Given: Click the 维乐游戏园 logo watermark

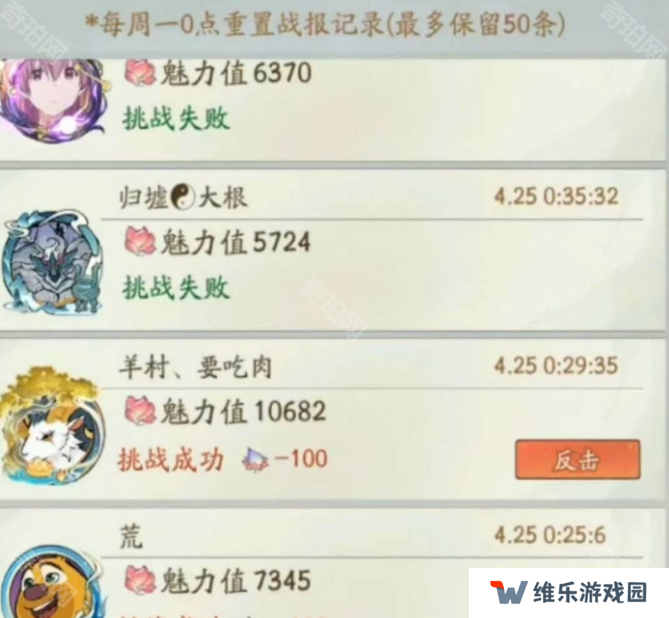Looking at the screenshot, I should click(x=569, y=593).
